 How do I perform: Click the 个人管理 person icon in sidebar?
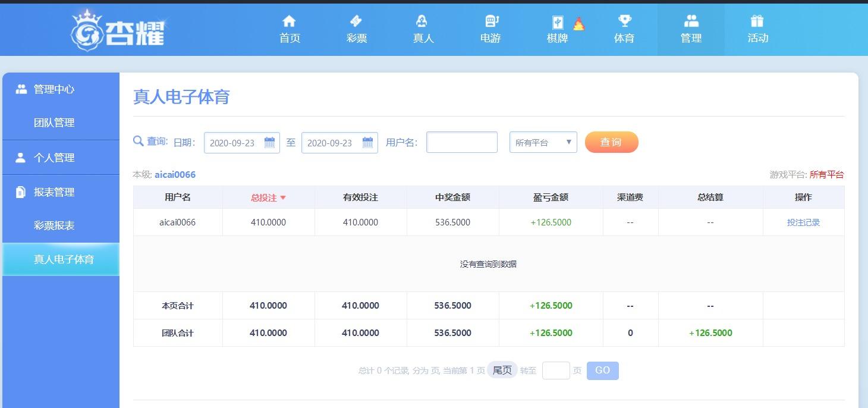[x=21, y=158]
